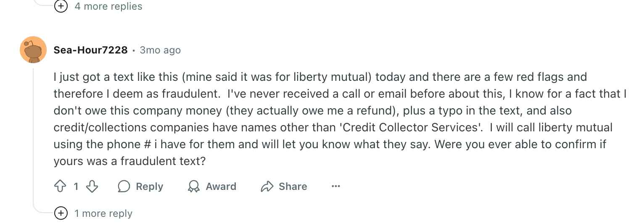
Task: Expand via plus icon beside 4 more replies
Action: click(x=61, y=6)
